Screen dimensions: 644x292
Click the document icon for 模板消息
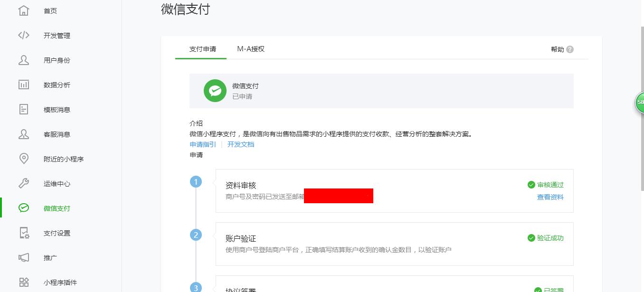pyautogui.click(x=24, y=109)
